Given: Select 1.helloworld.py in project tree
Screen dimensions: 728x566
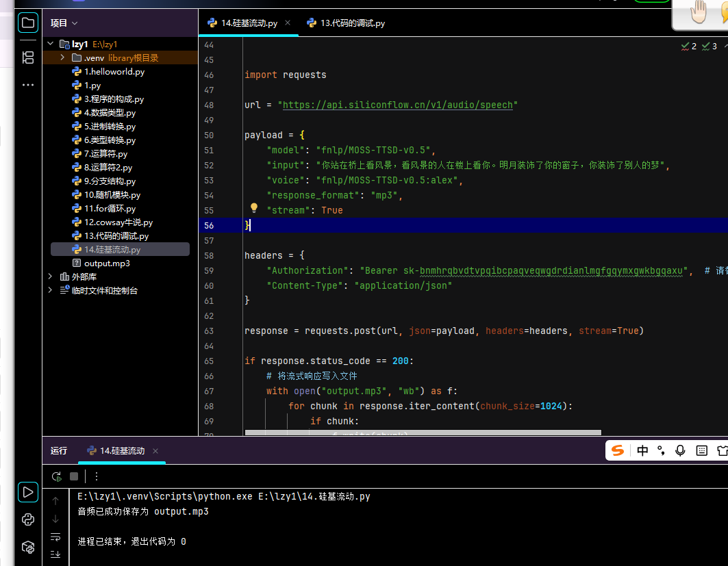Looking at the screenshot, I should (114, 71).
